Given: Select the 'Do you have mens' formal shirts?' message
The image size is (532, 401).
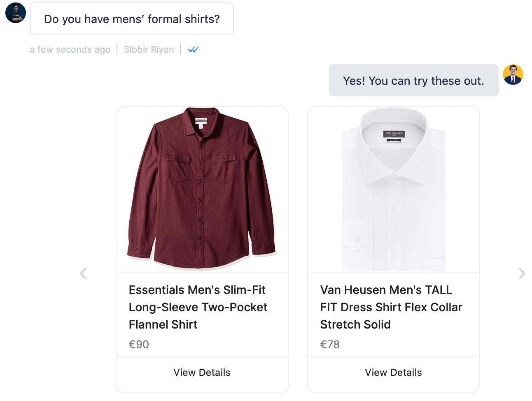Looking at the screenshot, I should tap(132, 19).
